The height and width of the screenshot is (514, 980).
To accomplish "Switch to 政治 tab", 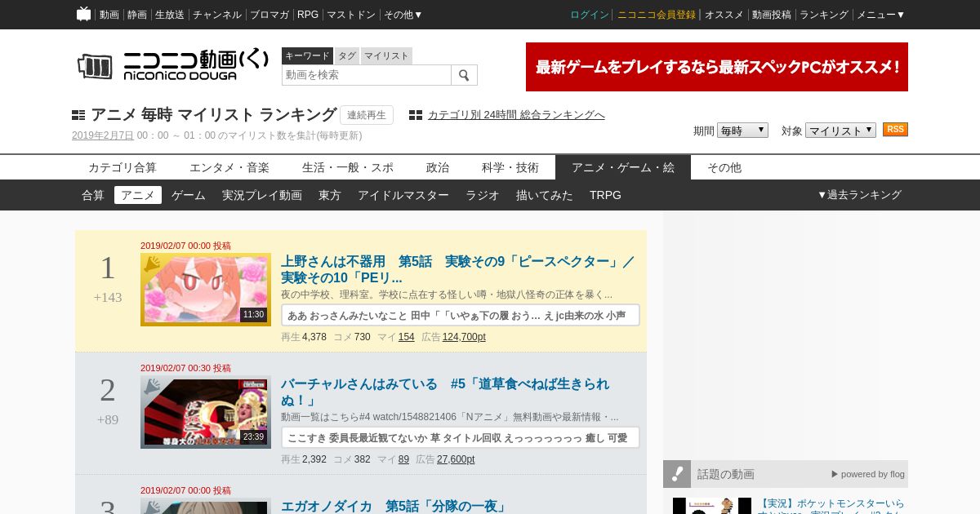I will pos(438,167).
